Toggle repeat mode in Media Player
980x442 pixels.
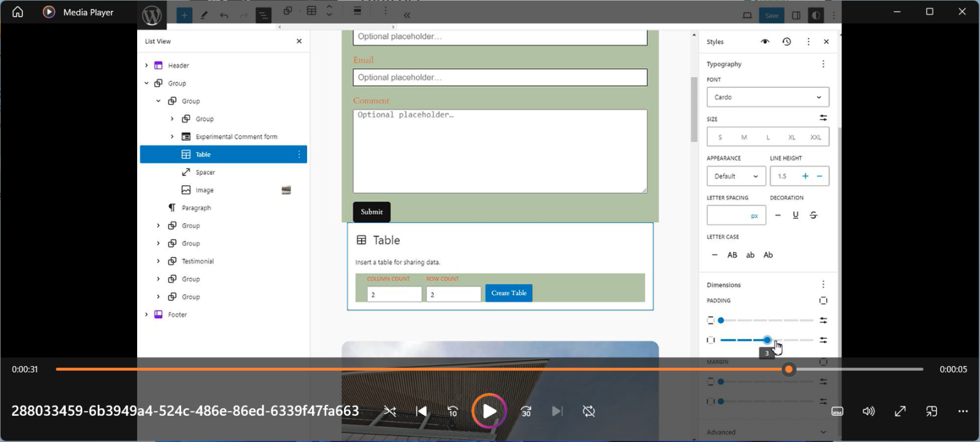589,411
